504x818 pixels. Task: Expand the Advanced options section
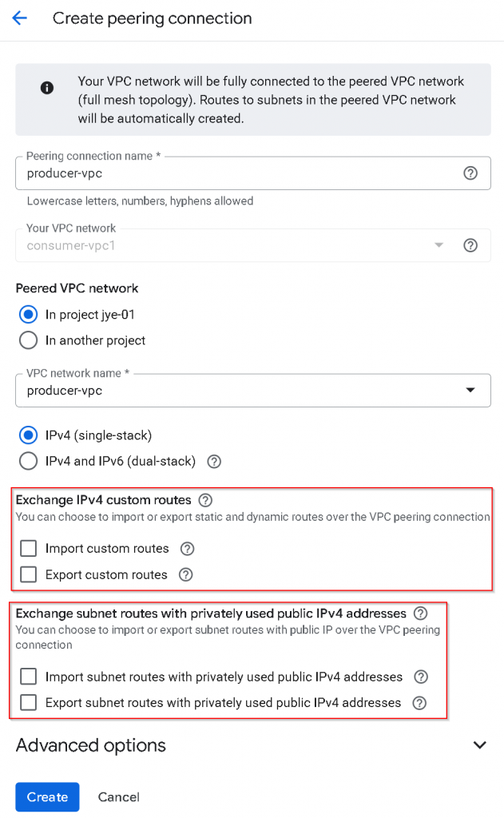[479, 745]
